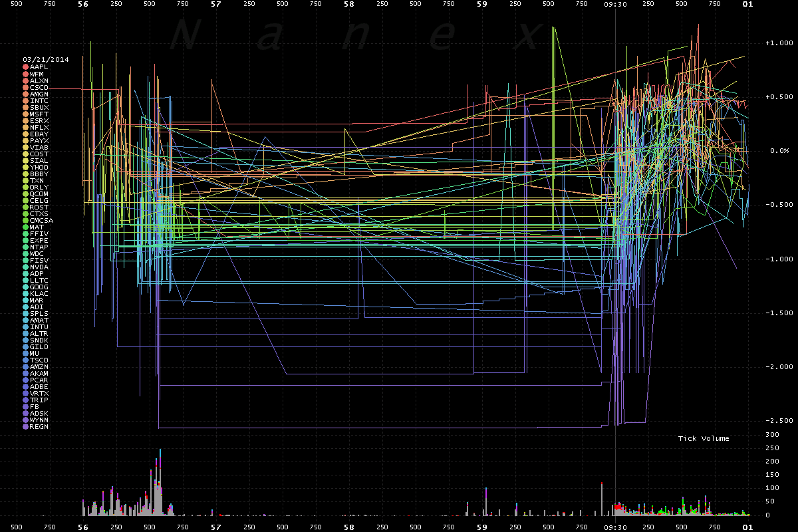Select the COST legend color dot
The height and width of the screenshot is (532, 798).
[x=26, y=154]
